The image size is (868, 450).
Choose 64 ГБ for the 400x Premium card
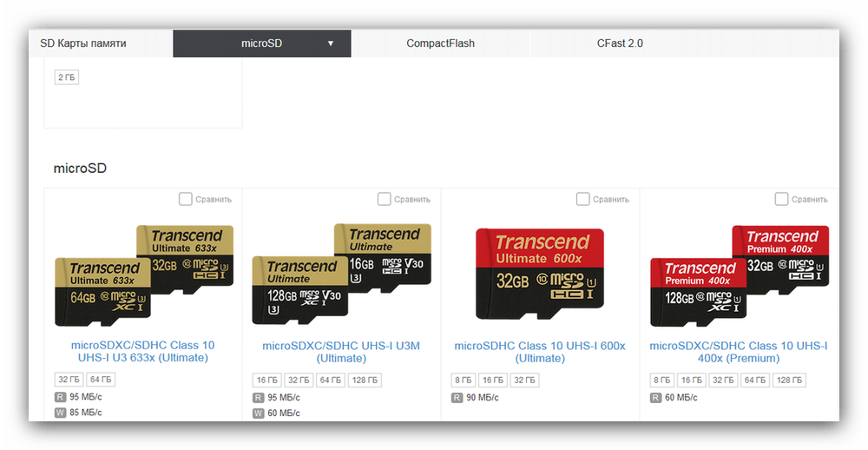tap(755, 381)
